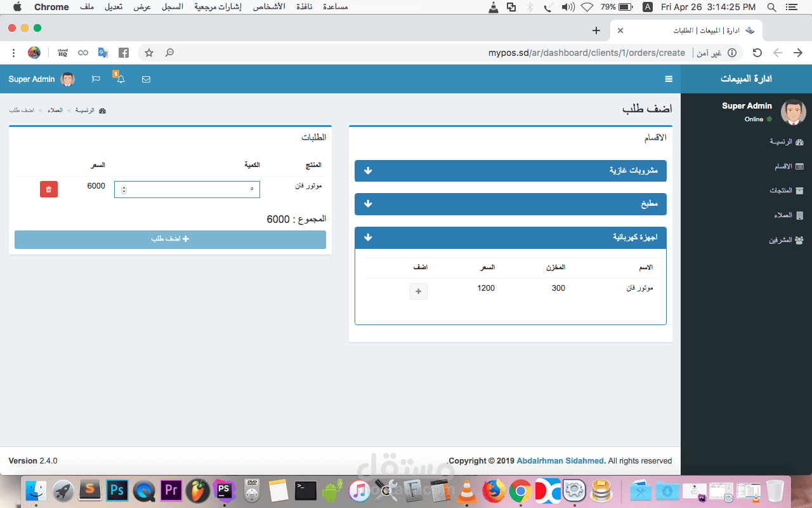Click the اضف طلب submit button
Image resolution: width=812 pixels, height=508 pixels.
[x=170, y=239]
